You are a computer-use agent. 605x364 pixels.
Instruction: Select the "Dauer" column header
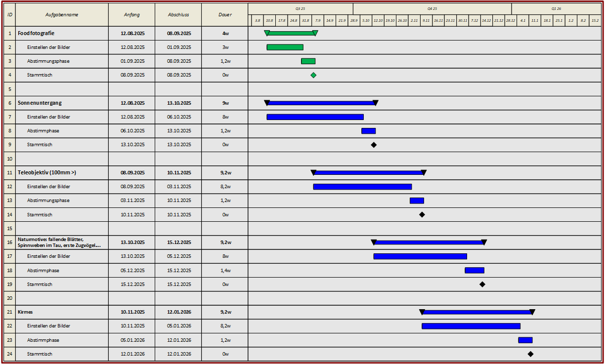(x=225, y=15)
